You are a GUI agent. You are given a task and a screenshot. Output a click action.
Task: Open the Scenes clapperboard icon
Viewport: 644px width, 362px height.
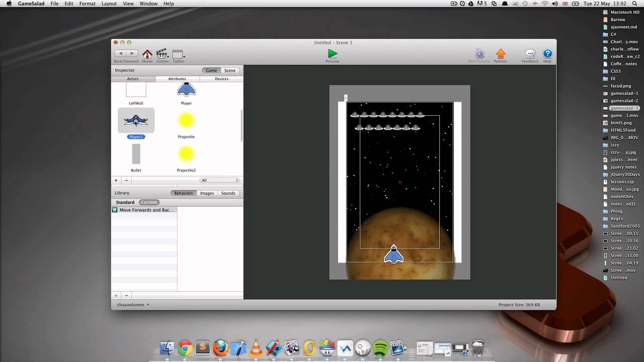(162, 54)
